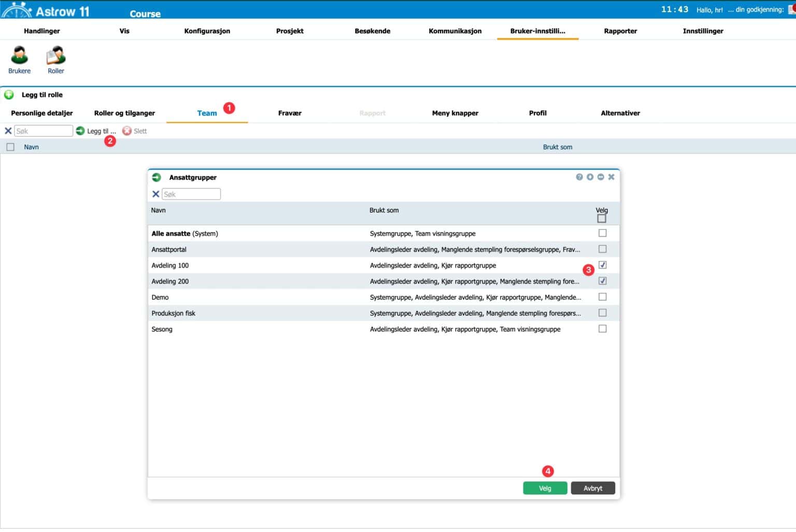The width and height of the screenshot is (796, 532).
Task: Cancel the dialog using Avbryt
Action: click(x=592, y=487)
